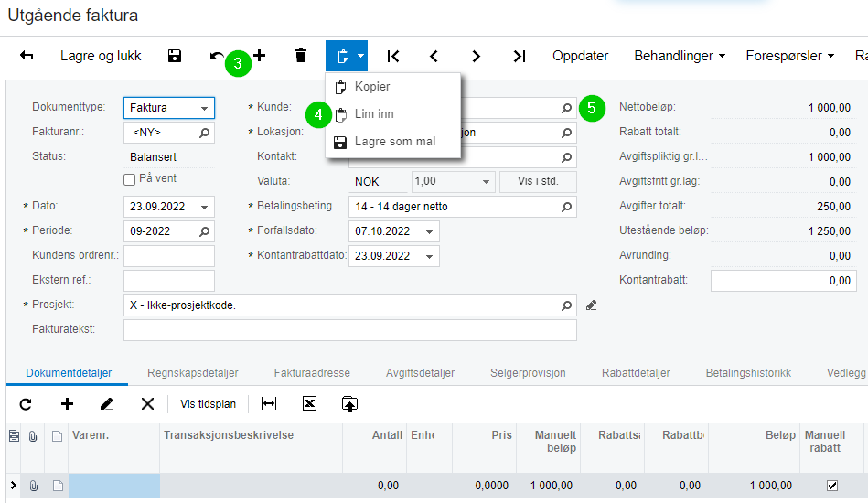Open the currency rate 1,00 dropdown
868x503 pixels.
[x=486, y=182]
